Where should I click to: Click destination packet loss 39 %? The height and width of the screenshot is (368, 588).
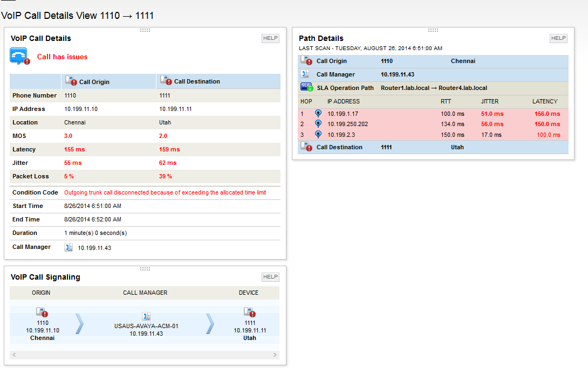click(166, 176)
